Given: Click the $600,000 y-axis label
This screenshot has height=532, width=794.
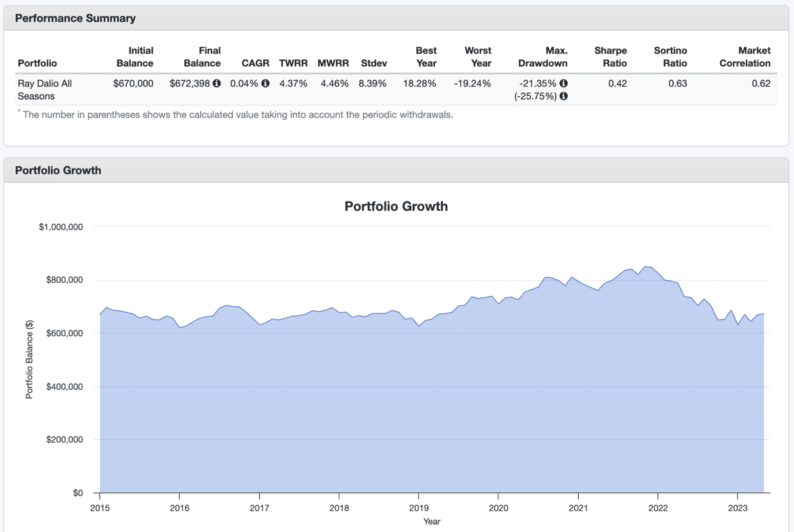Looking at the screenshot, I should (64, 333).
